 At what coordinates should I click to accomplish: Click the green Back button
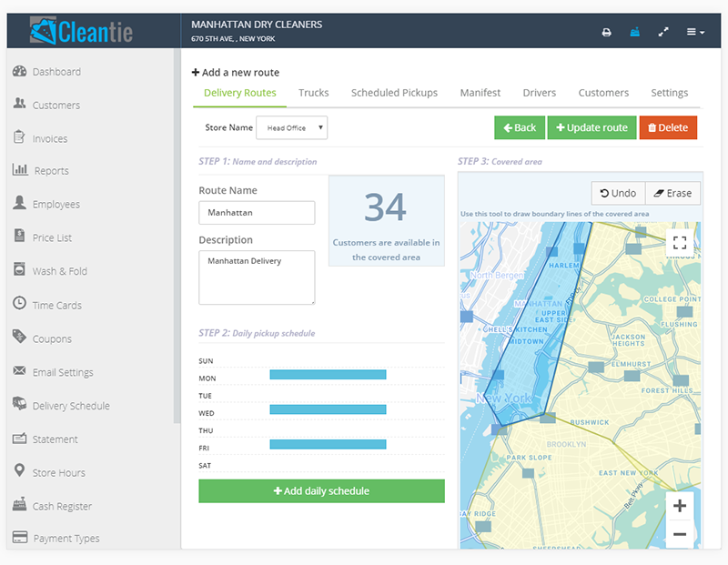520,128
